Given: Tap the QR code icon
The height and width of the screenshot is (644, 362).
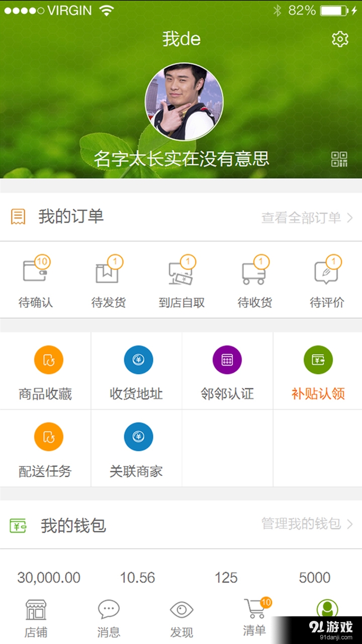Looking at the screenshot, I should [x=339, y=159].
